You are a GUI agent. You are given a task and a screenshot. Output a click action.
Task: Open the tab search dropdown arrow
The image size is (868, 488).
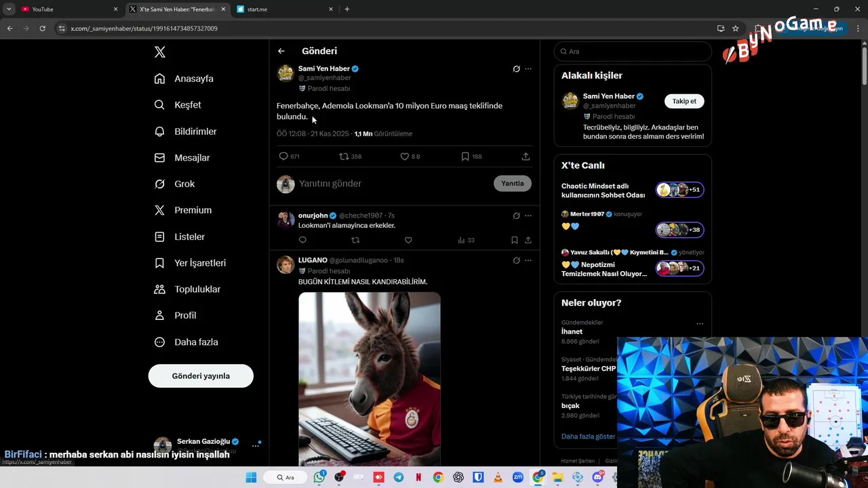(9, 9)
